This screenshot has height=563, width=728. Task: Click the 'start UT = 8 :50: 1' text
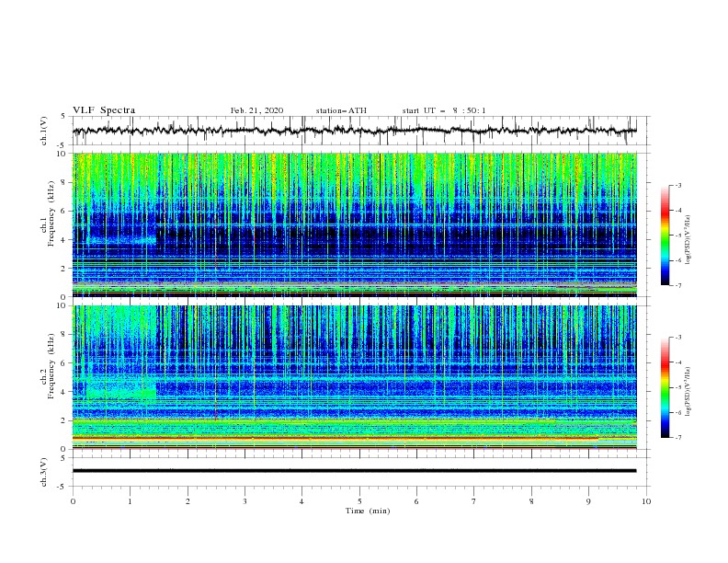coord(444,110)
